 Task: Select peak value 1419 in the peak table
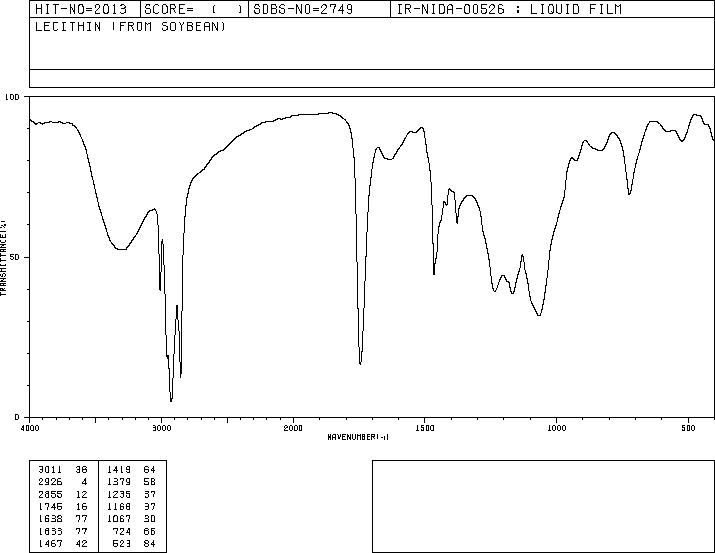click(119, 469)
